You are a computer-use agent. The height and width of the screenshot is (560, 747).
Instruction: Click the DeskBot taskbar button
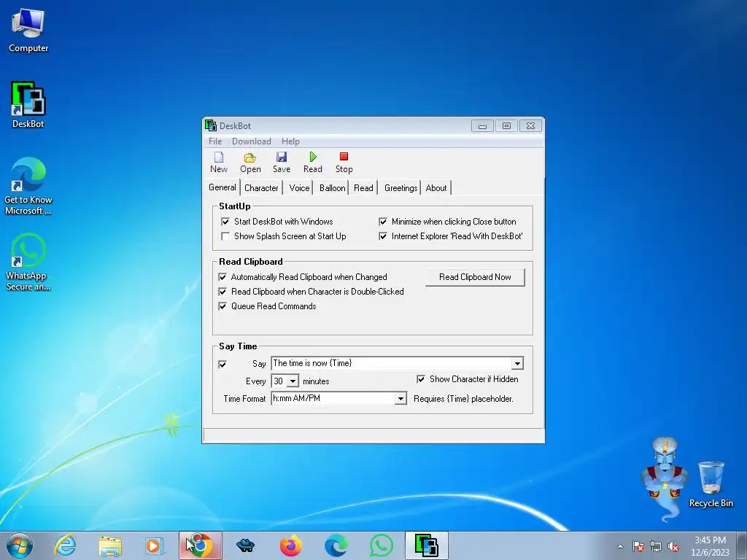point(426,545)
